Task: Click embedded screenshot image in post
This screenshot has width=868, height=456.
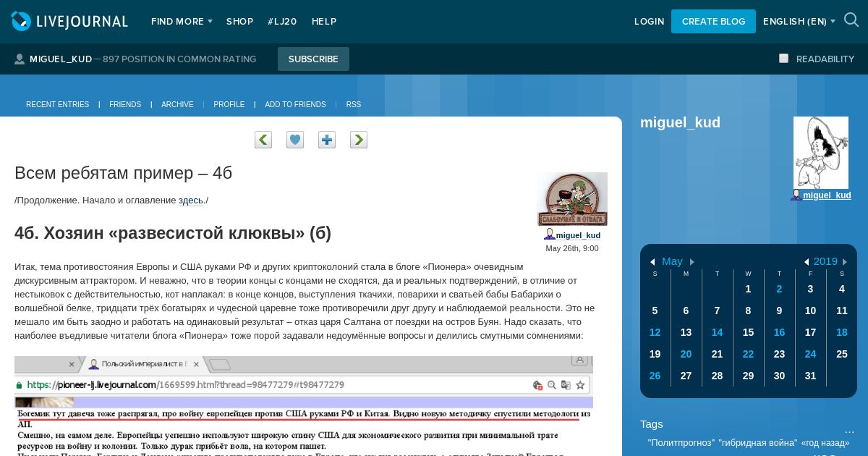Action: tap(304, 406)
